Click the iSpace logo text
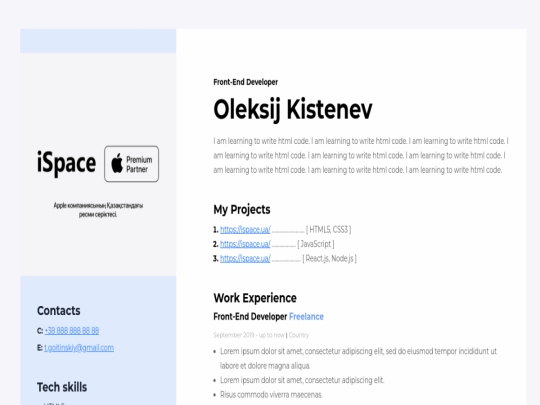Image resolution: width=540 pixels, height=405 pixels. pos(66,163)
